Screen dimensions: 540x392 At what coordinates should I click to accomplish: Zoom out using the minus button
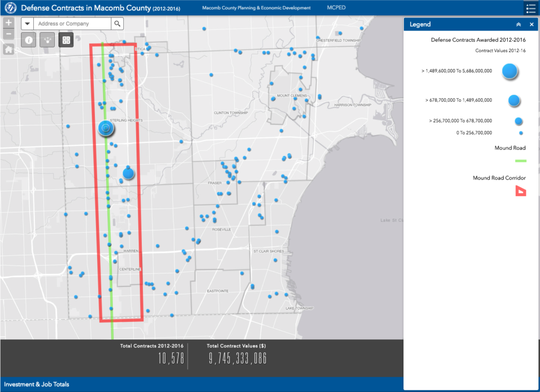click(8, 33)
